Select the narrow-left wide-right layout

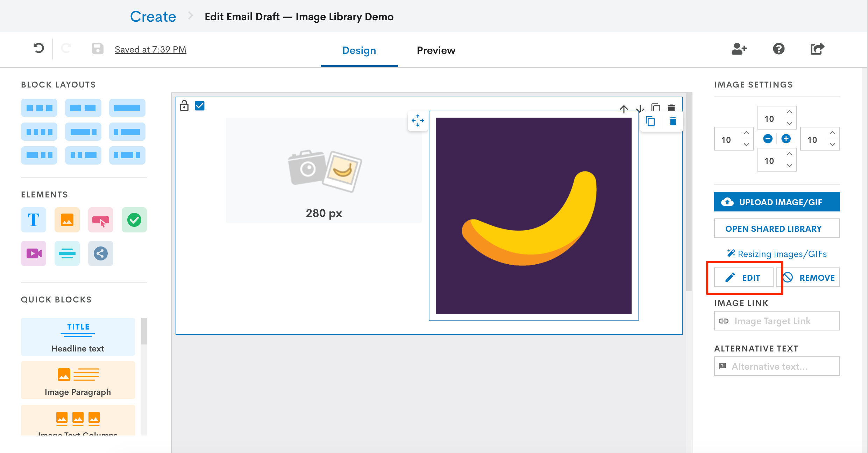click(x=127, y=132)
